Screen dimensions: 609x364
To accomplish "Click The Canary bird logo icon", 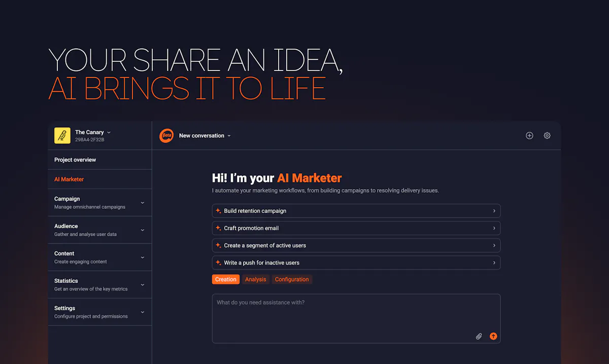I will tap(62, 135).
